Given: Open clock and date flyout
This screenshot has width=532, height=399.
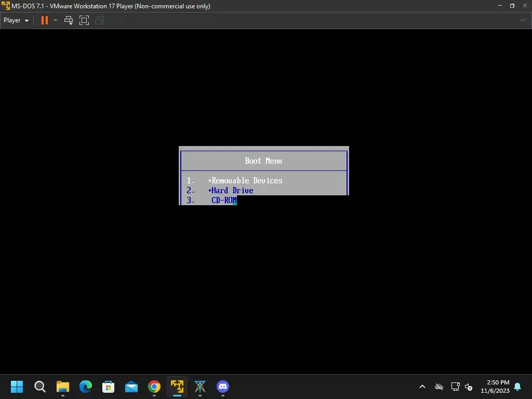Looking at the screenshot, I should click(x=495, y=387).
